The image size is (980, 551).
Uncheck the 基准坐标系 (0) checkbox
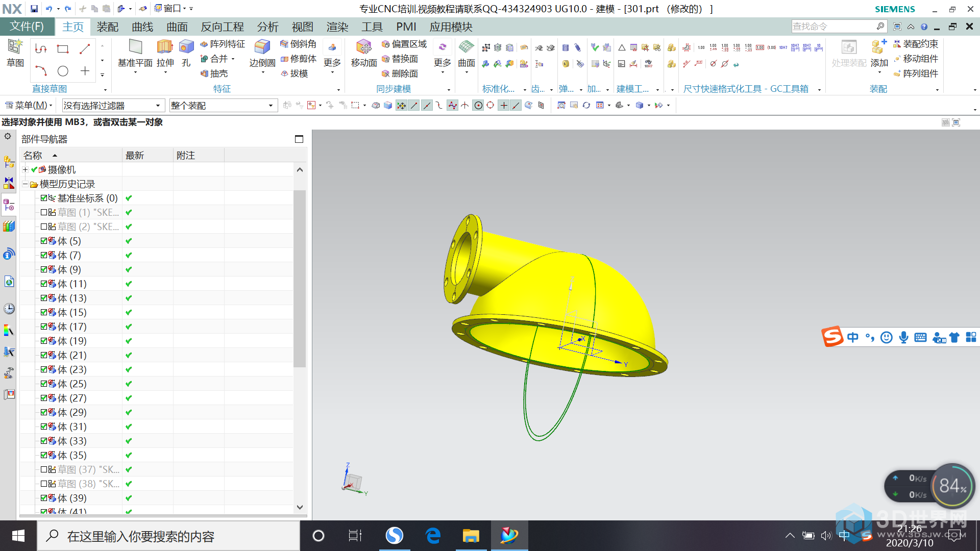pyautogui.click(x=44, y=198)
